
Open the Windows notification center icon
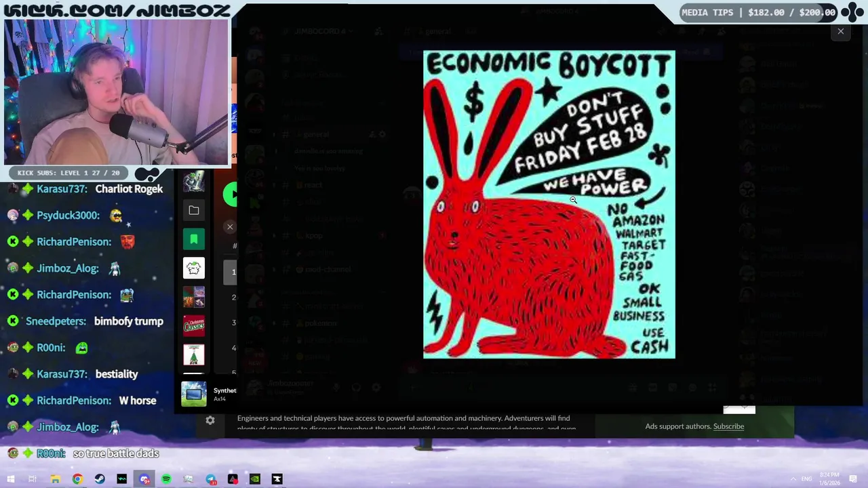click(854, 479)
